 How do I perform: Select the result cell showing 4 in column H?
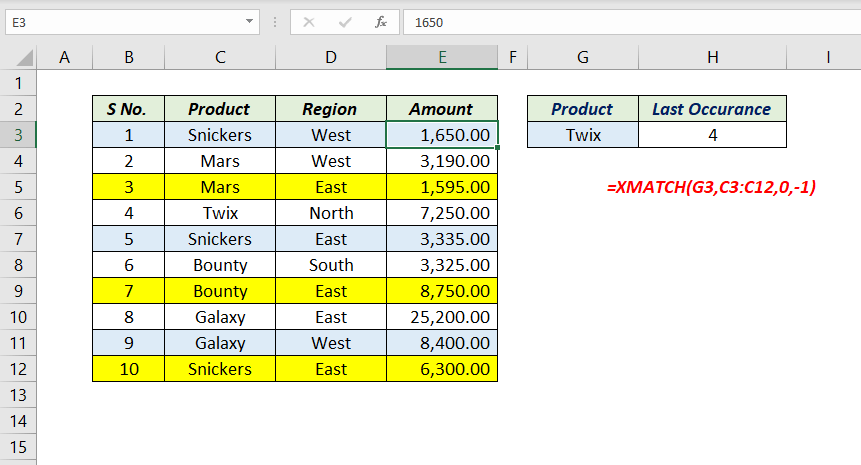[713, 135]
